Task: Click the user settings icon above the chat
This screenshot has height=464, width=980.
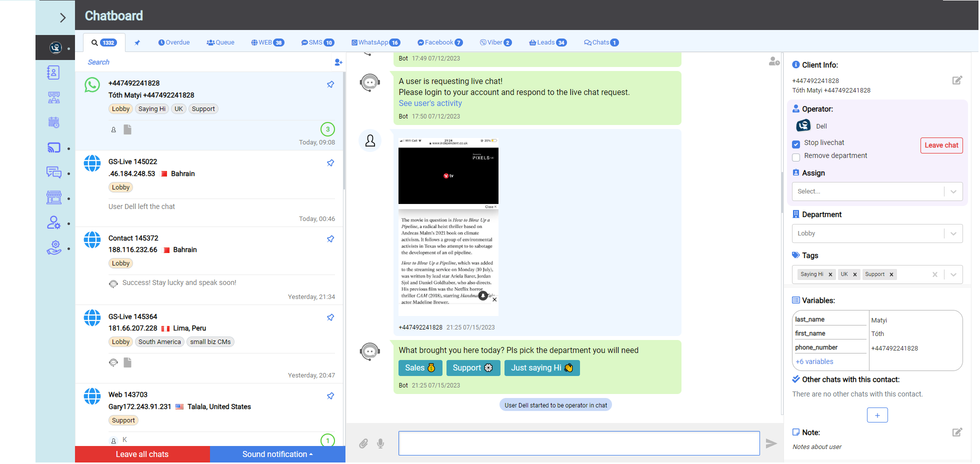Action: 774,61
